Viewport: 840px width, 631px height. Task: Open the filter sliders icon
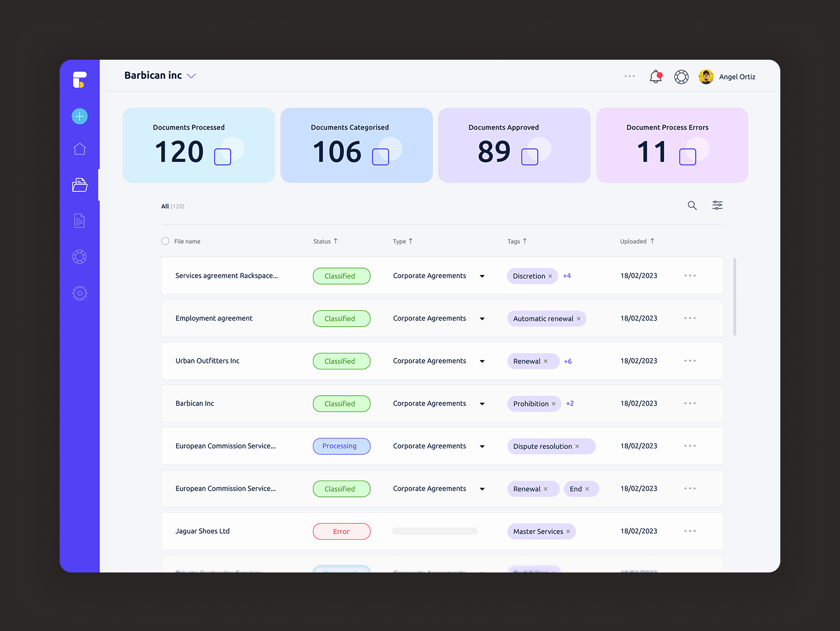click(717, 205)
